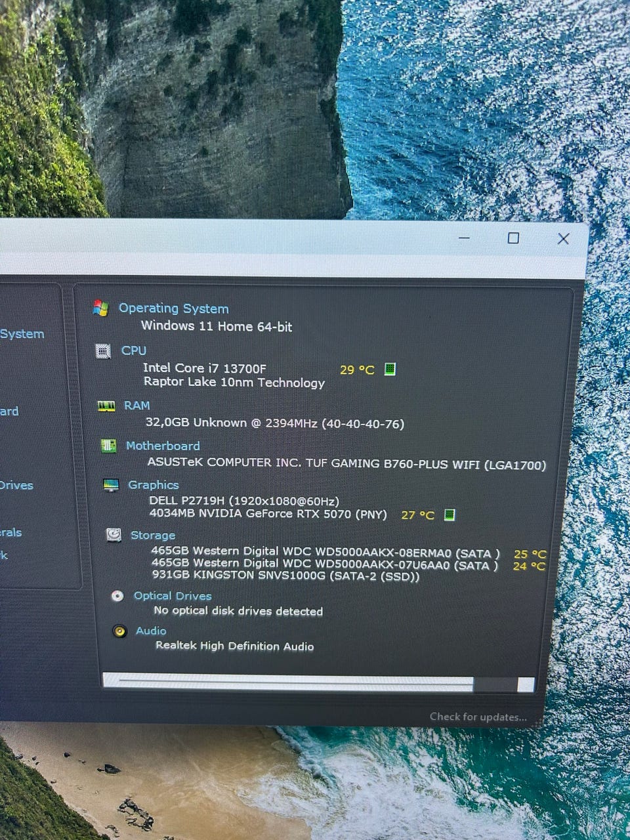Click the Graphics monitor icon

[x=111, y=485]
